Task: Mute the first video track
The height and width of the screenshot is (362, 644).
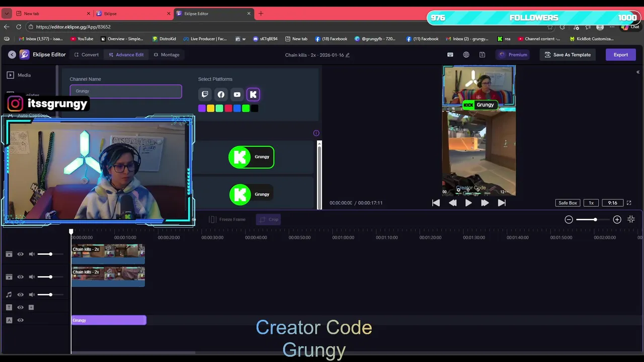Action: pyautogui.click(x=32, y=254)
